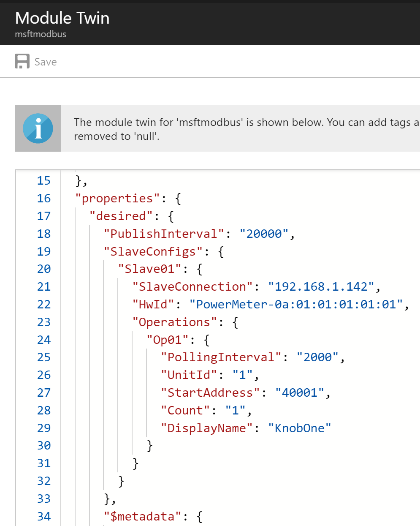This screenshot has height=526, width=420.
Task: Place cursor on the PublishInterval value "20000"
Action: click(264, 234)
